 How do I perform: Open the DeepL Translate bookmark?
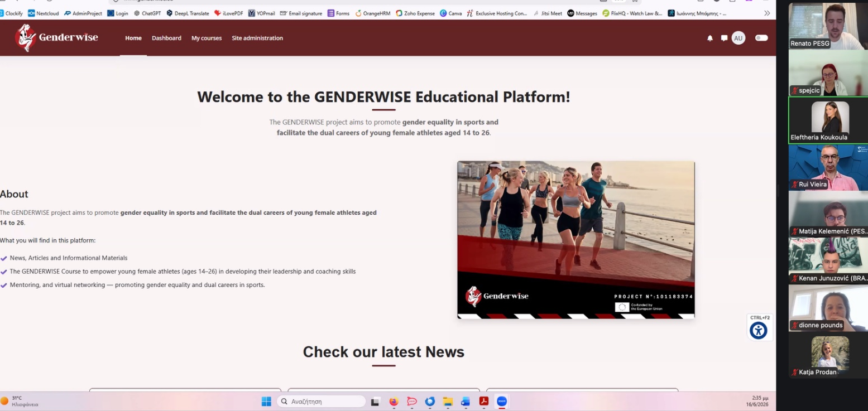188,13
